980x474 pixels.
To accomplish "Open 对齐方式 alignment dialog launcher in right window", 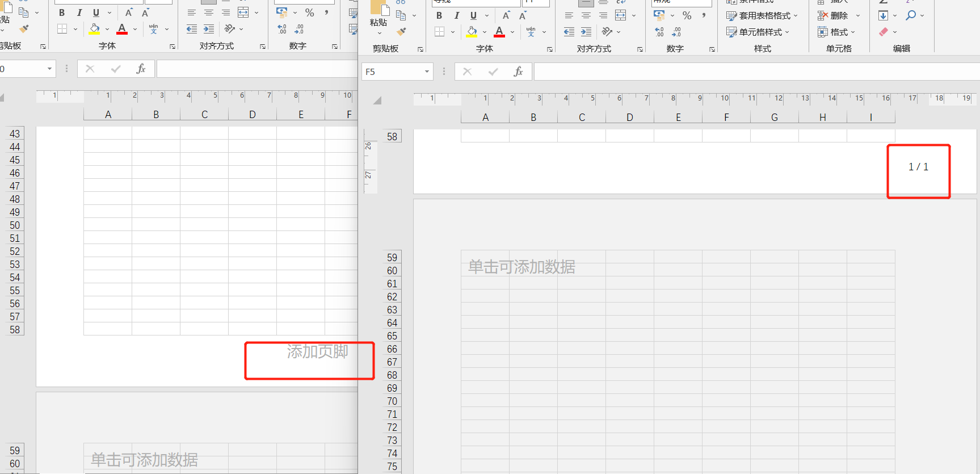I will (x=640, y=49).
